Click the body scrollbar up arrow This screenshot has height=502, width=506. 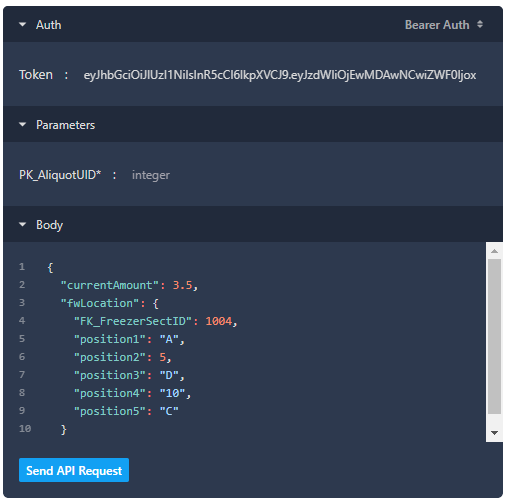pyautogui.click(x=494, y=251)
